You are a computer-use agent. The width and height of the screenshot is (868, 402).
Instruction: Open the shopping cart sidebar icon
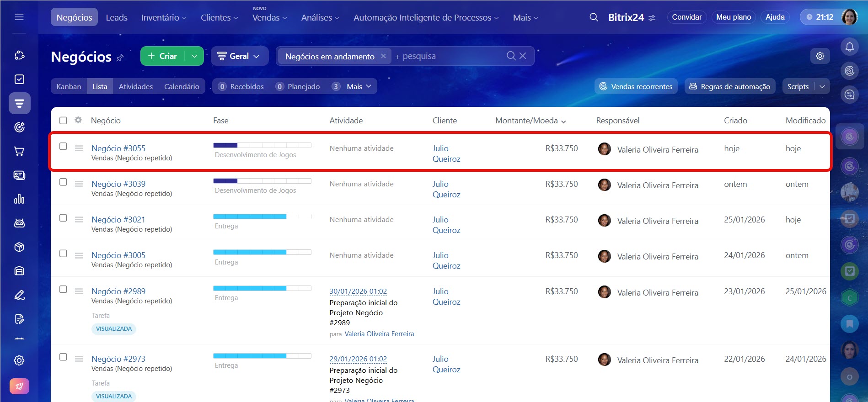click(19, 151)
